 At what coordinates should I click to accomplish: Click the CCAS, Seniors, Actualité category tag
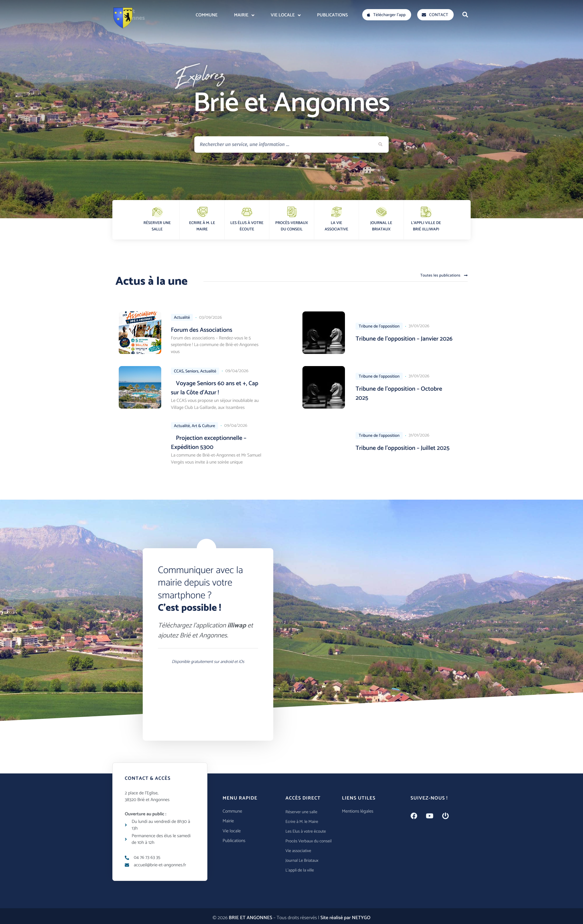(195, 371)
